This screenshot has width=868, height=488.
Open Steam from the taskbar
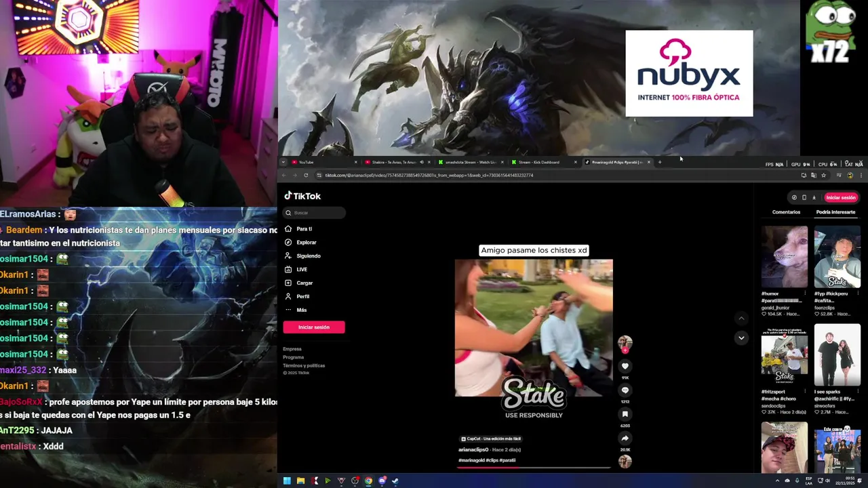(395, 481)
